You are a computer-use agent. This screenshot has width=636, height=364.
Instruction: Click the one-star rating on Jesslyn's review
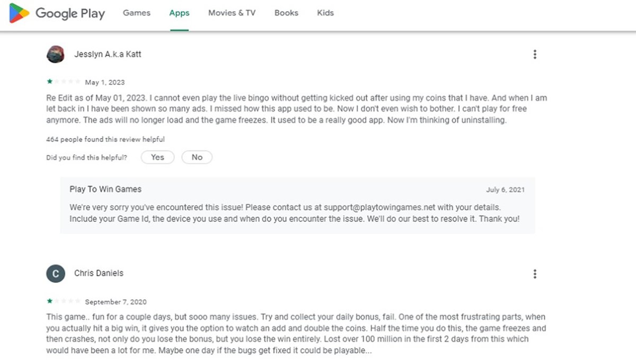[50, 82]
